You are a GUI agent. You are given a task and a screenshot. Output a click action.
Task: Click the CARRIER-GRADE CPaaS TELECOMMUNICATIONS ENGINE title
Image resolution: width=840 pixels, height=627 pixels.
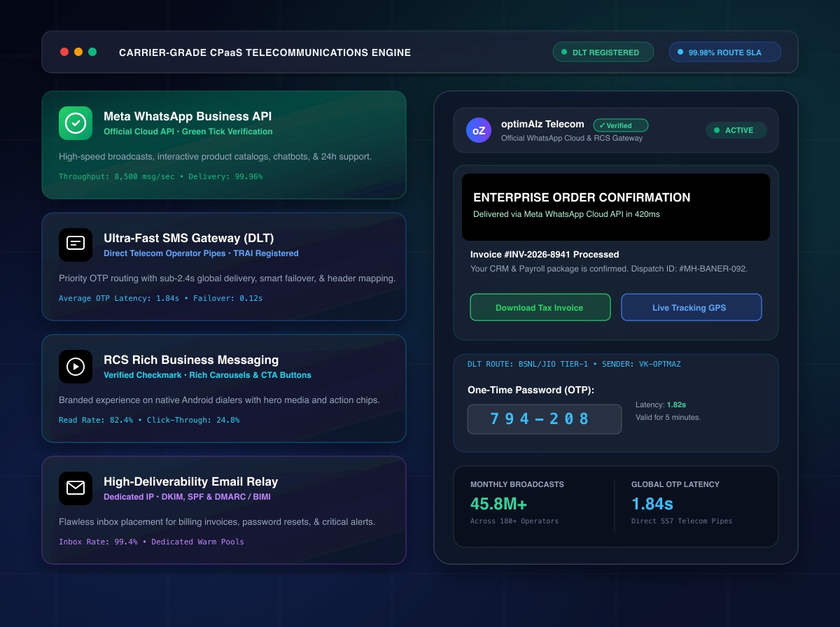265,52
